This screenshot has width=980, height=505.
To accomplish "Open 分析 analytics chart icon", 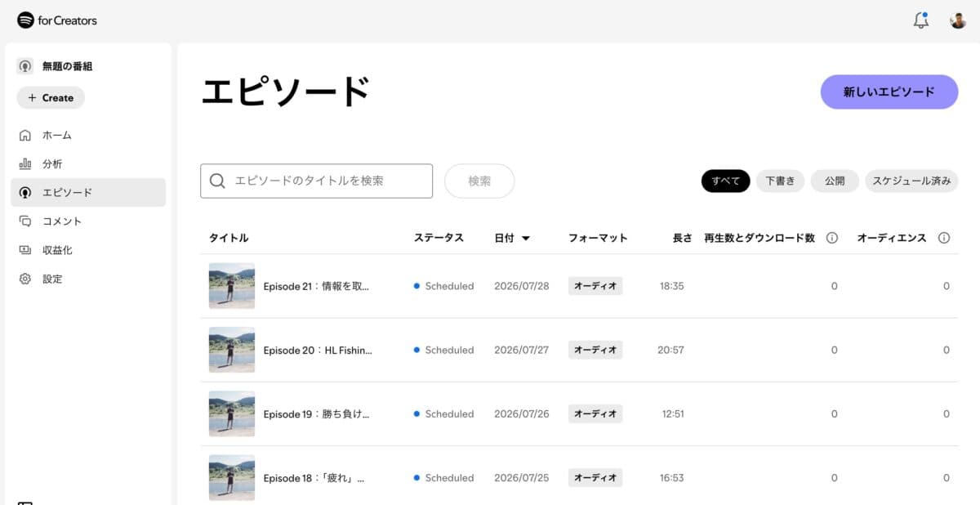I will point(25,163).
